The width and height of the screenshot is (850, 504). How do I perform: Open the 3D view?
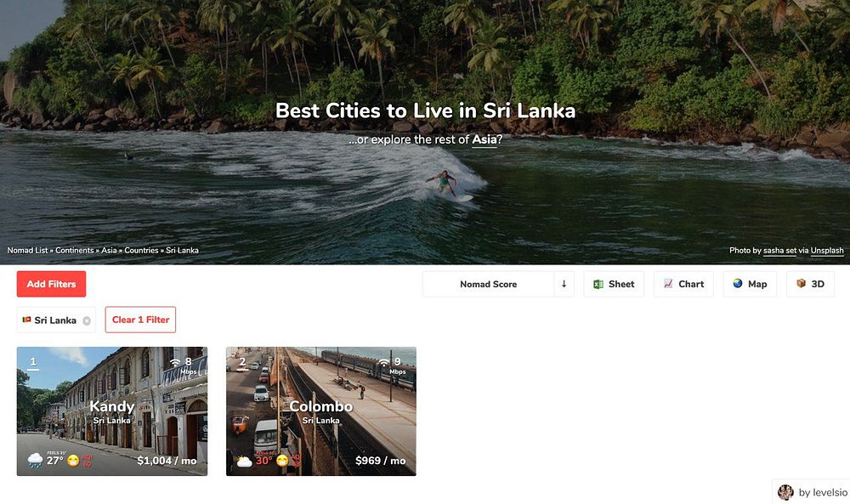(810, 284)
